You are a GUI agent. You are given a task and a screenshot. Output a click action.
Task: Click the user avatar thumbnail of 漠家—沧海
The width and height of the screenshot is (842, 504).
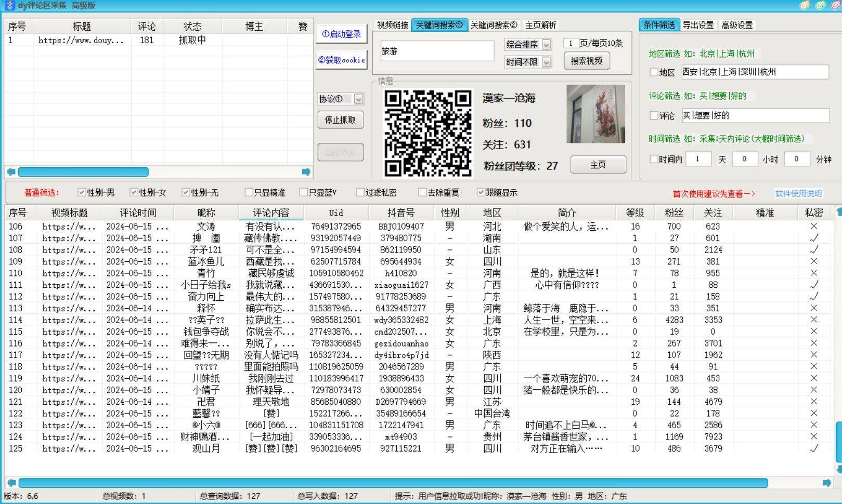coord(595,114)
